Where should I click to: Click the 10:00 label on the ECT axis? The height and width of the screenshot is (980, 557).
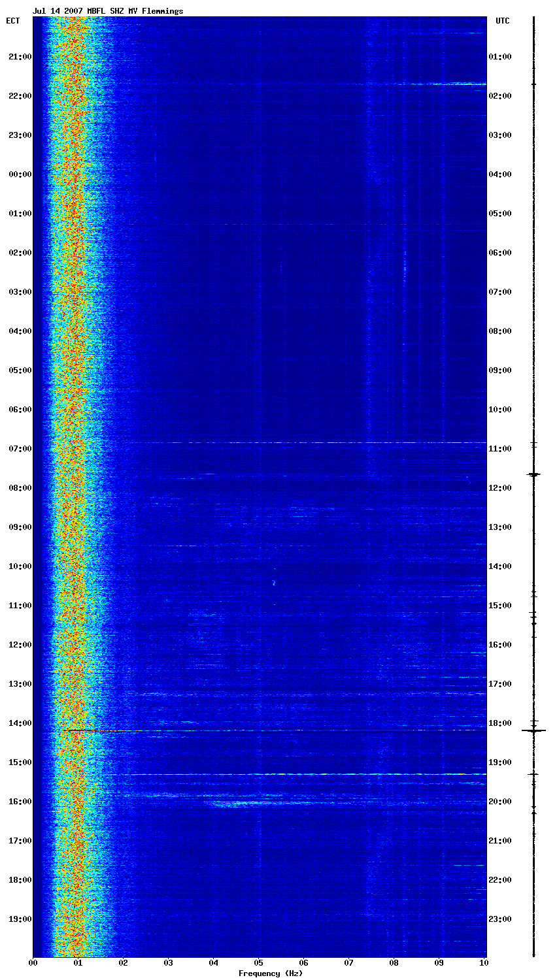click(20, 566)
